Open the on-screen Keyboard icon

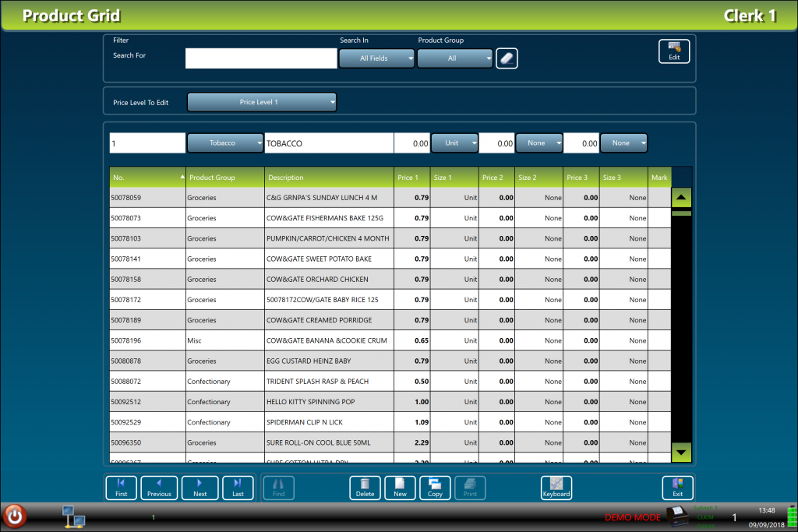pos(556,488)
